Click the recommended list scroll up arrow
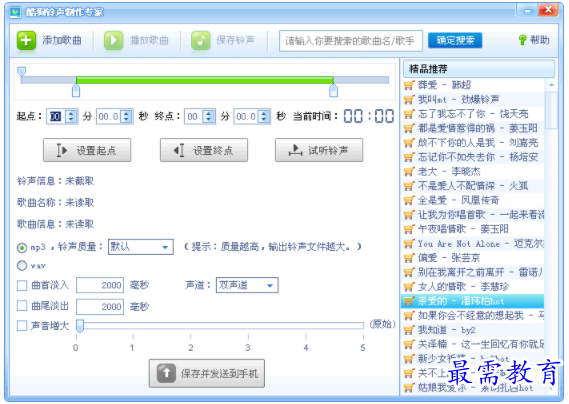Screen dimensions: 569x404 pos(552,85)
